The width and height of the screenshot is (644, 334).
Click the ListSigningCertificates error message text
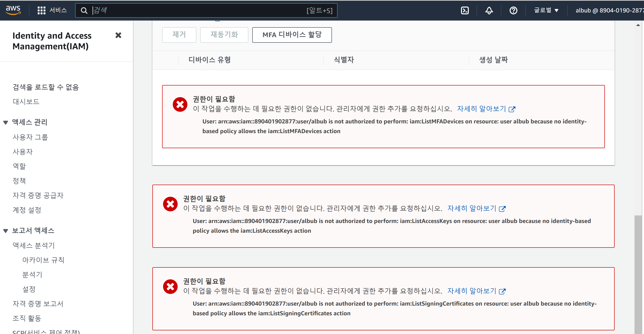click(395, 308)
